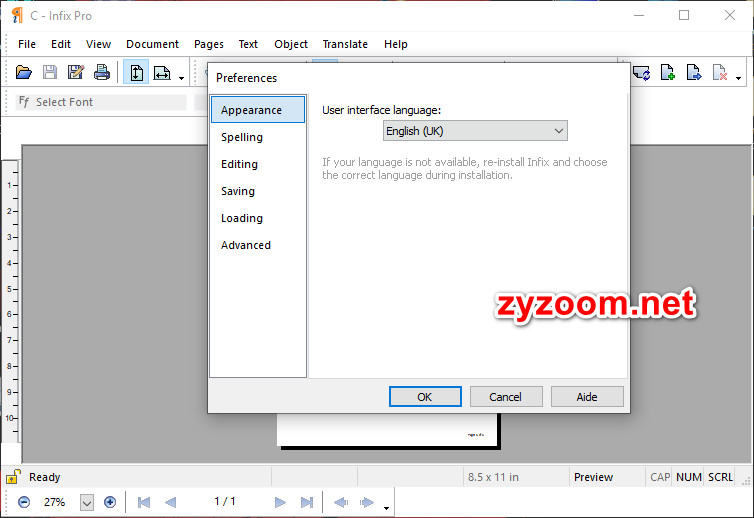Screen dimensions: 754x518
Task: Click the Save floppy disk icon
Action: (x=50, y=73)
